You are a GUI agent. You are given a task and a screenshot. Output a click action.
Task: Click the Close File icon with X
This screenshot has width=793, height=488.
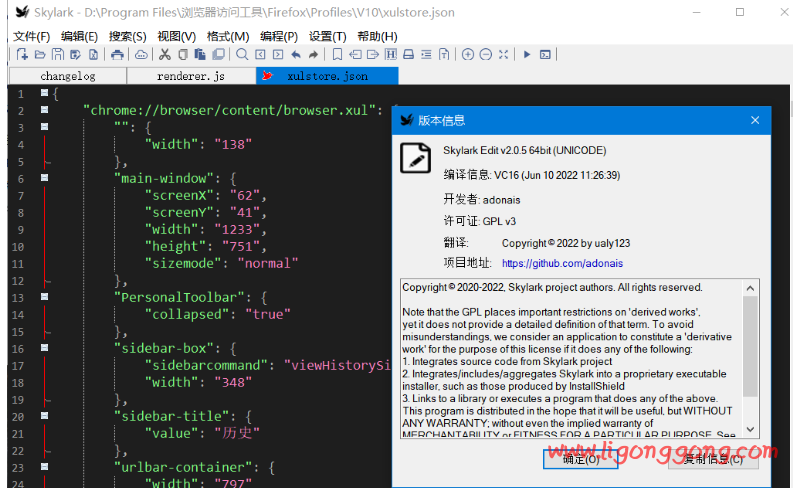94,55
